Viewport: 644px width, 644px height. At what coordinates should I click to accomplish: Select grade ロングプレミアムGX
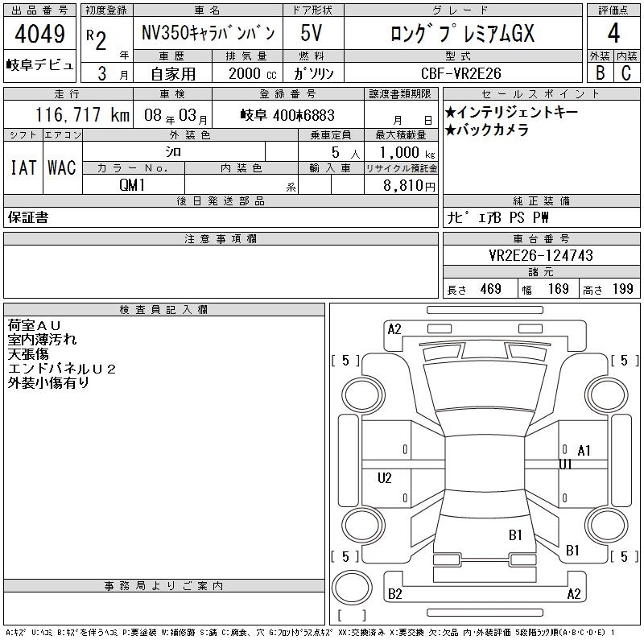(462, 33)
